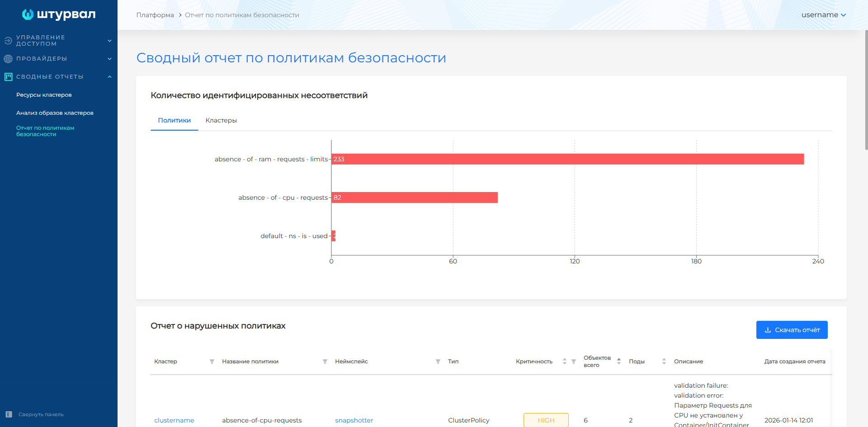Click the Скачать отчёт button
The height and width of the screenshot is (427, 868).
792,330
